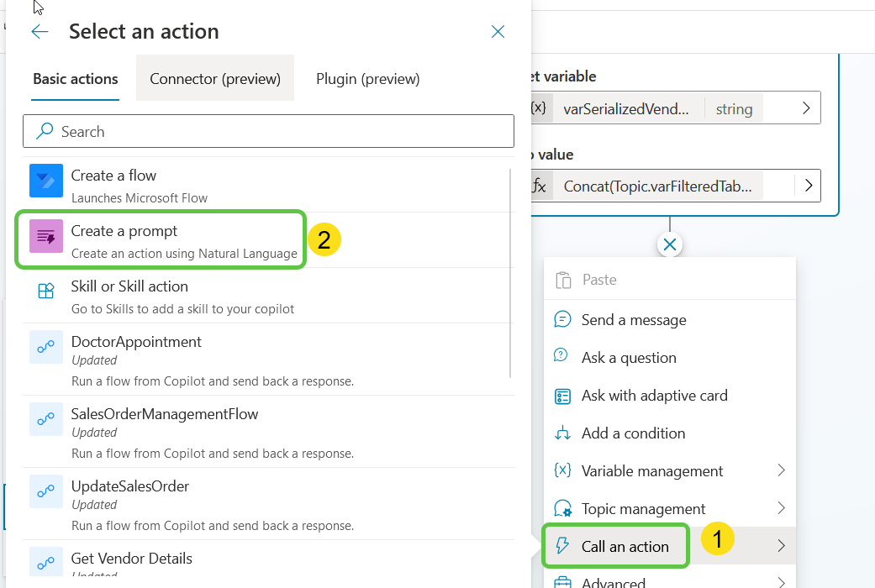Open the string type dropdown
Screen dimensions: 875x588
734,108
